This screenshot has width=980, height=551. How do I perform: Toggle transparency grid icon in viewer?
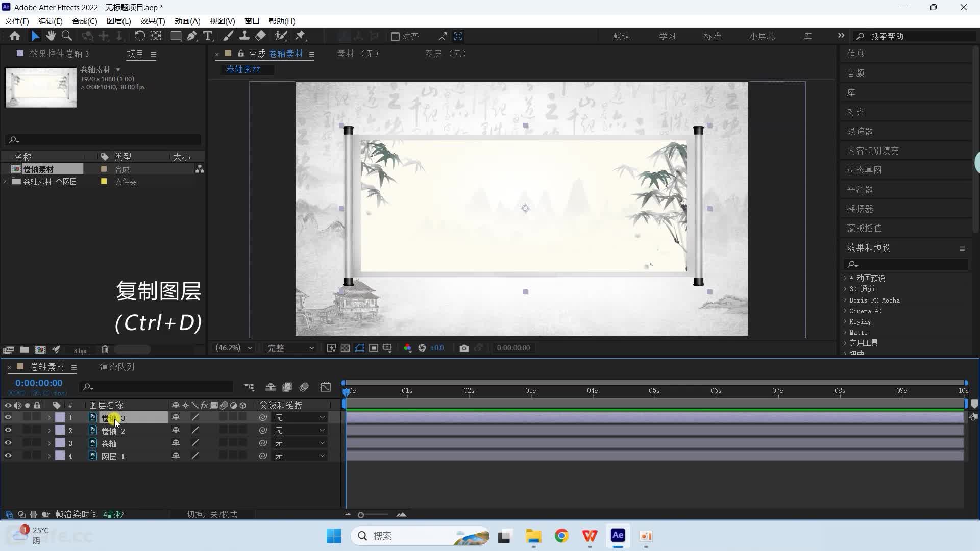tap(346, 348)
